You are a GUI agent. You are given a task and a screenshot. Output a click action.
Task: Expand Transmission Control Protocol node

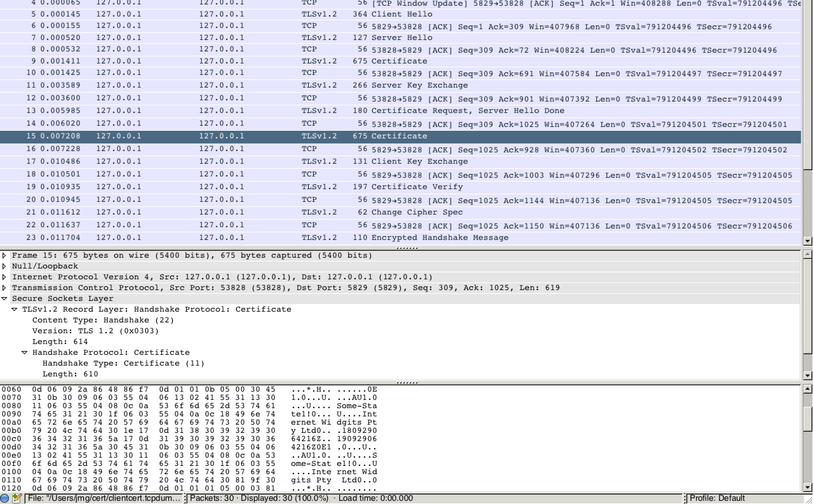click(x=4, y=288)
